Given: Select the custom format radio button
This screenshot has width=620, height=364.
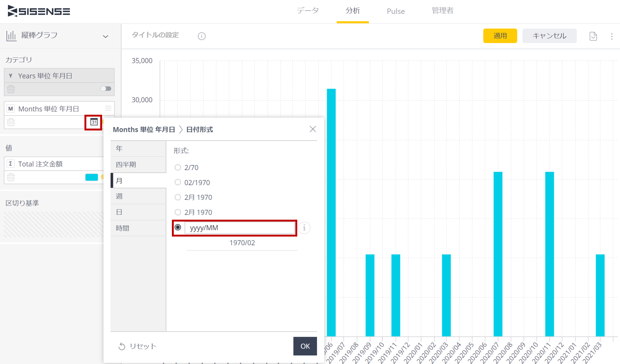Looking at the screenshot, I should (x=178, y=228).
